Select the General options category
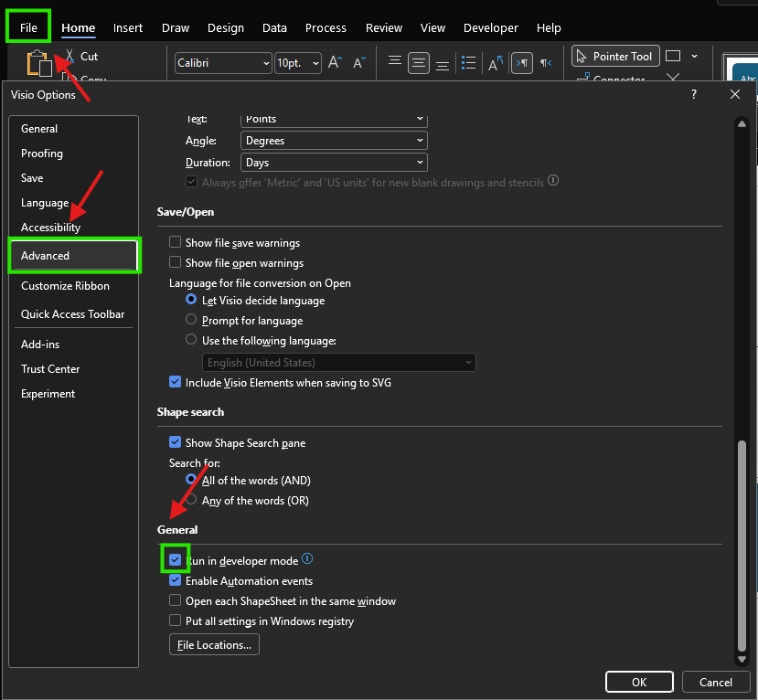The image size is (758, 700). coord(73,129)
